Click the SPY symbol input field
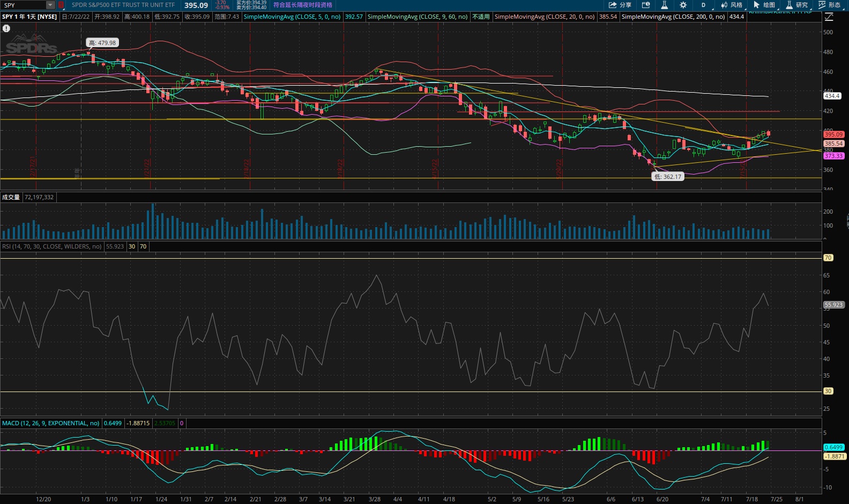 click(24, 5)
